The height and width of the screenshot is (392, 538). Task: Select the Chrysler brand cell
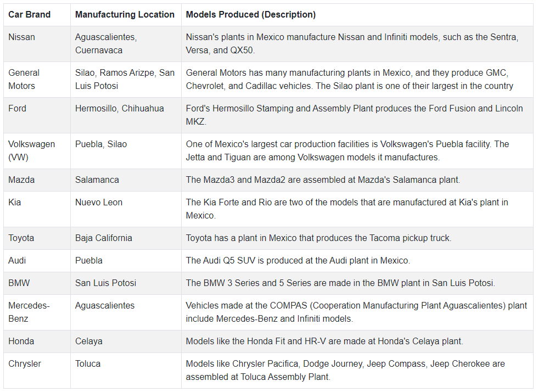[x=37, y=371]
